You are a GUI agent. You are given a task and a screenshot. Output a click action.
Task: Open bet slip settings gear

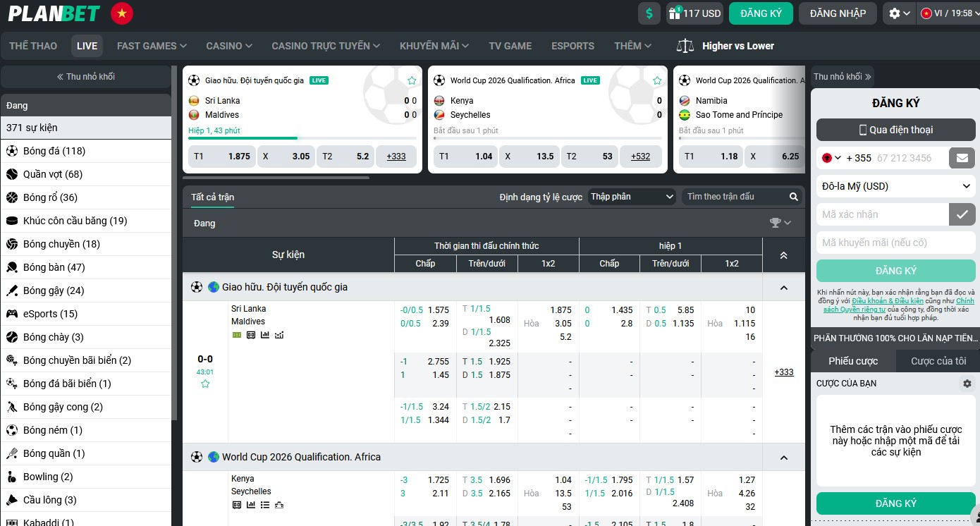[967, 384]
